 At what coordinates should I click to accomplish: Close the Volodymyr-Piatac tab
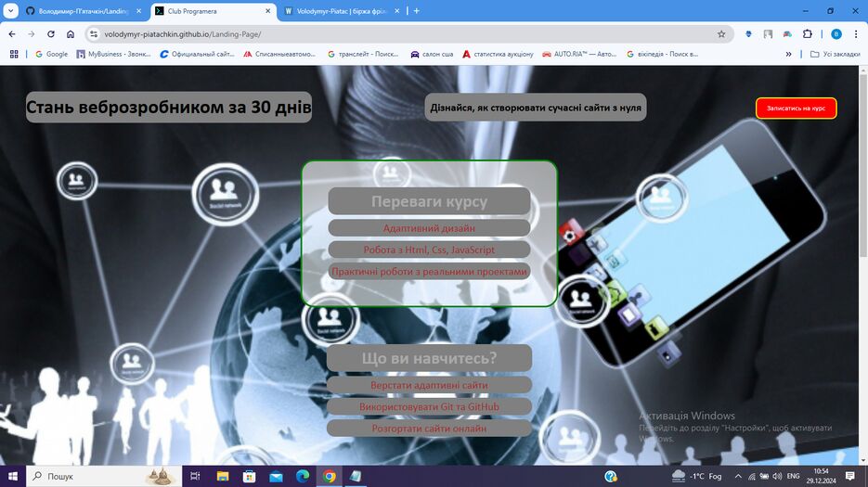(x=397, y=11)
